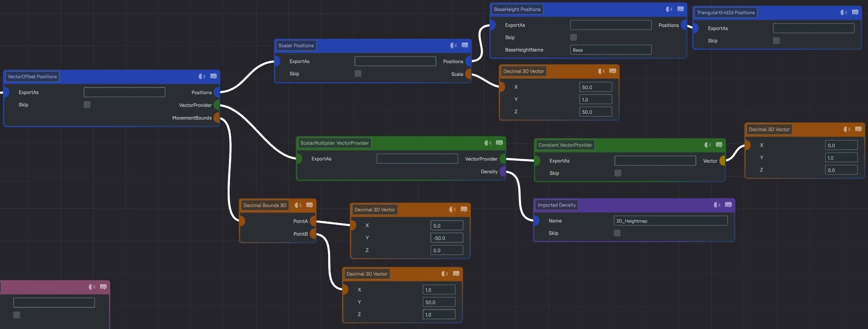Click ExportAs field in ScalarMultiplier VectorProvider
The height and width of the screenshot is (329, 868).
(x=417, y=159)
